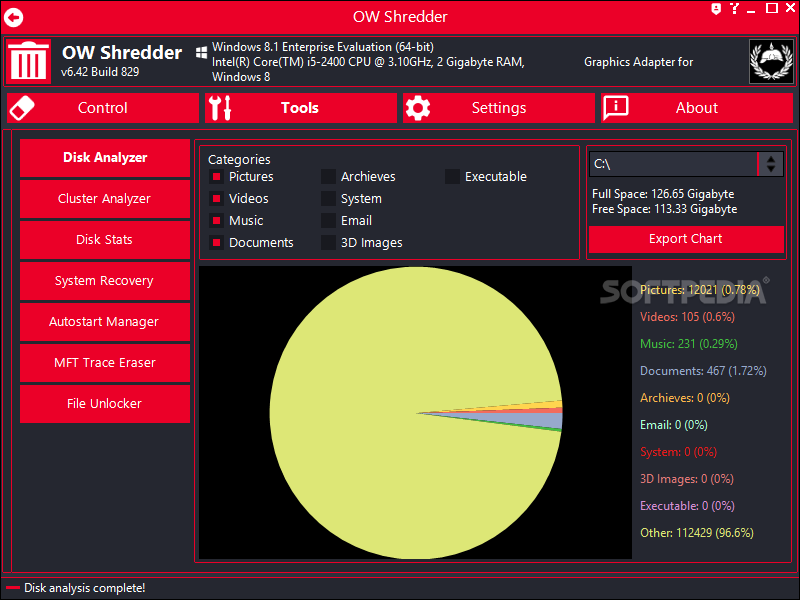The width and height of the screenshot is (800, 600).
Task: Click the 'Archieves: 0 (0%)' legend entry
Action: pos(685,398)
